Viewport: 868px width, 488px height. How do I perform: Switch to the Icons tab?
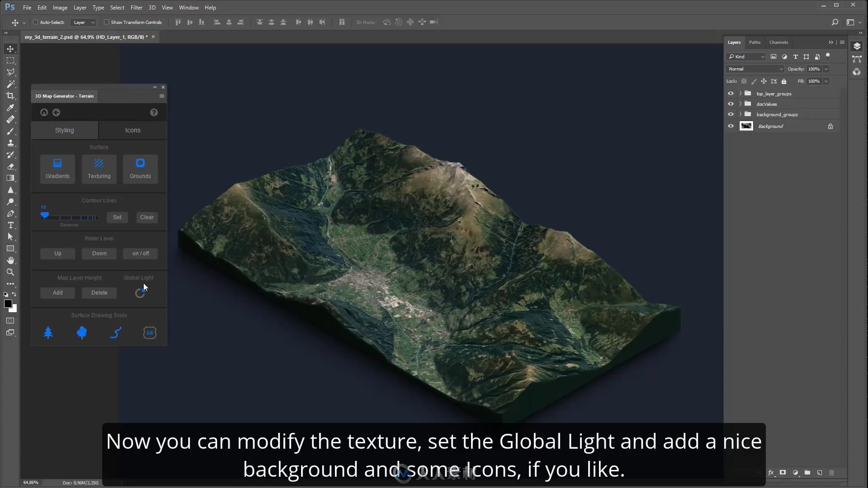(x=132, y=130)
